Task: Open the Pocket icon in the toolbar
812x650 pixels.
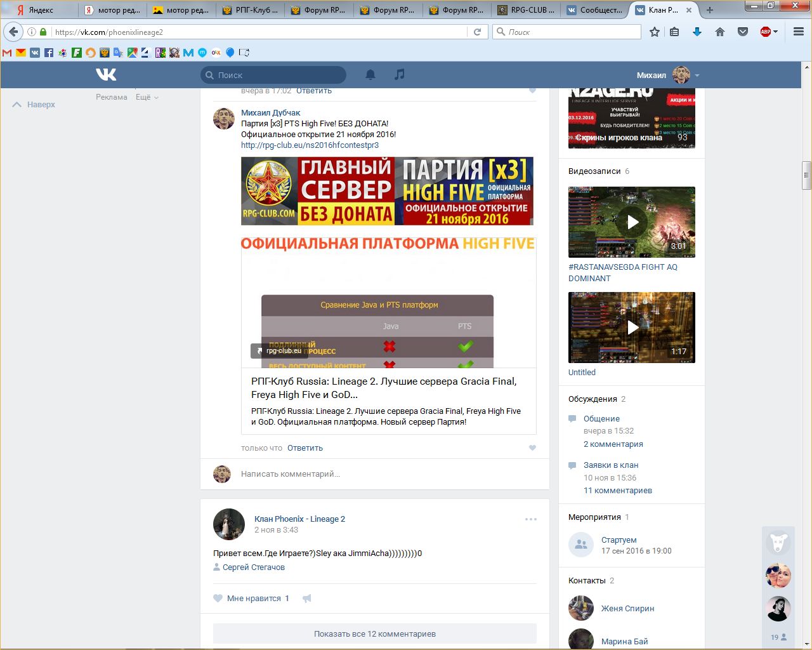Action: coord(743,32)
